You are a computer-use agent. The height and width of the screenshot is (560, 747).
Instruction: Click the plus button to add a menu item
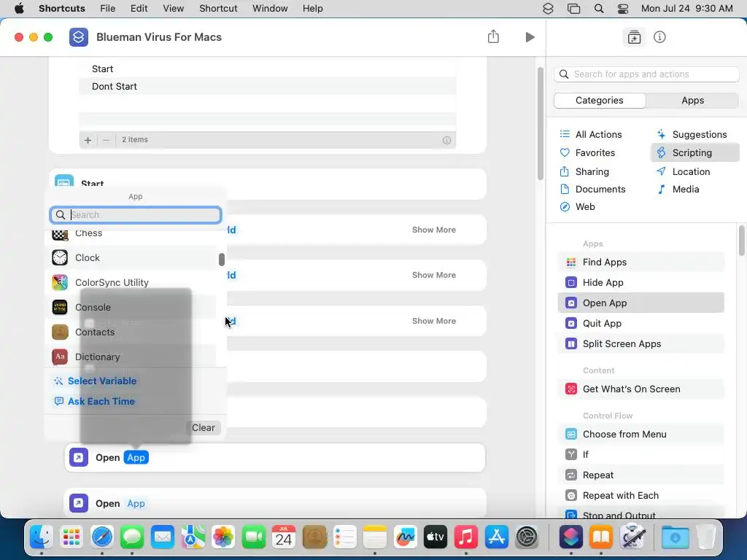(88, 140)
